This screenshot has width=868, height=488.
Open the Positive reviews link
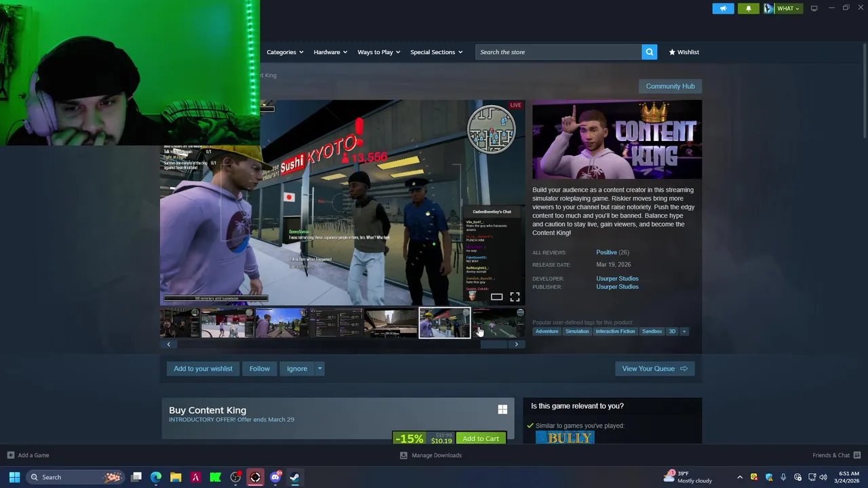(x=606, y=252)
